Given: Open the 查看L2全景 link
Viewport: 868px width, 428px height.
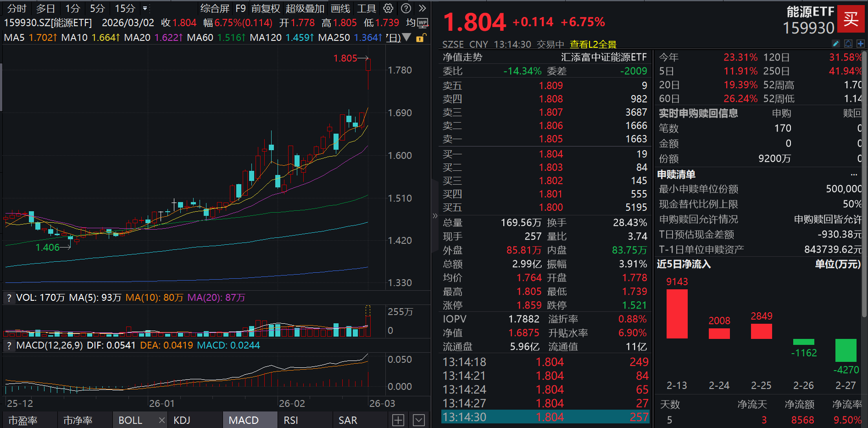Looking at the screenshot, I should 593,44.
